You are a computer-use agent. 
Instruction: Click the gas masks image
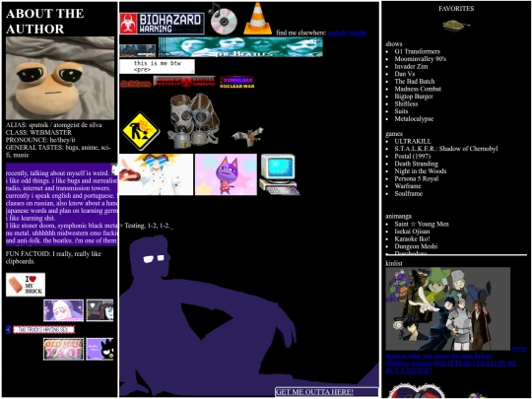point(193,121)
